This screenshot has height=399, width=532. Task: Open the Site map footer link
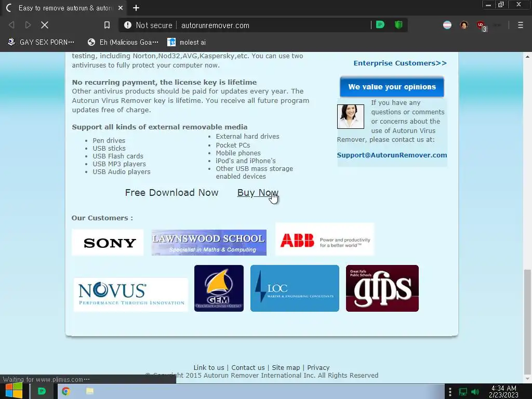click(286, 367)
